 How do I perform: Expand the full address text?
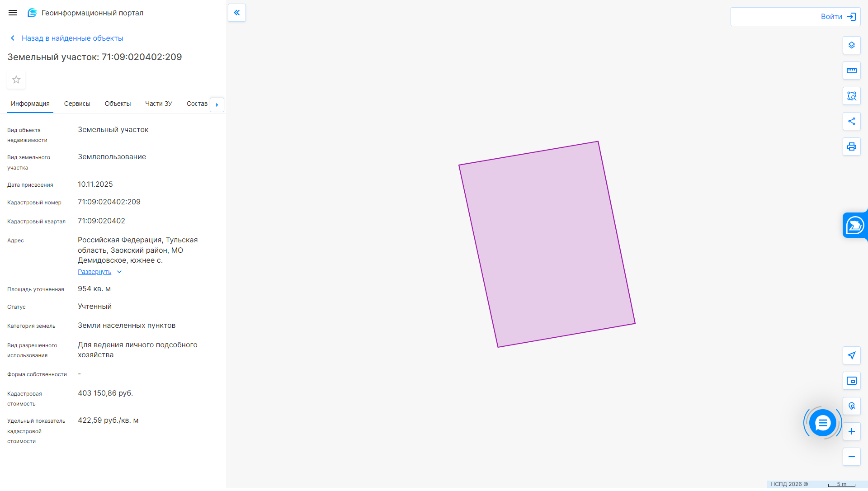coord(94,272)
